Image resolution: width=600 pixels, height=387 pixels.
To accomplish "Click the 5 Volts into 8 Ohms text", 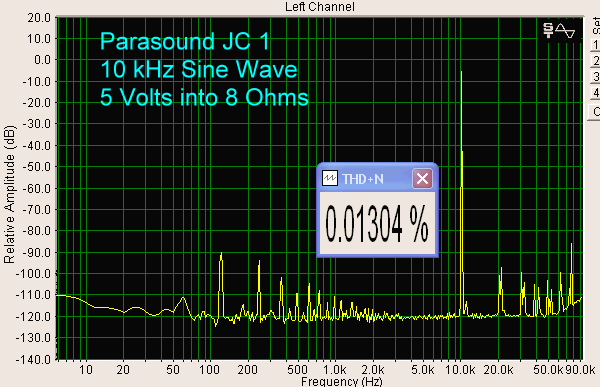I will (204, 97).
